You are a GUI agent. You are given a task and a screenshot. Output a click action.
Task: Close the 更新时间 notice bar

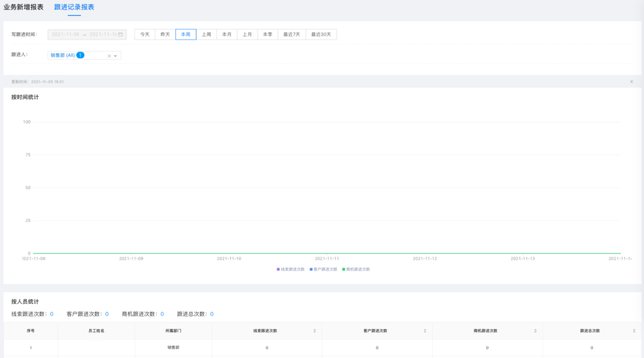click(631, 82)
